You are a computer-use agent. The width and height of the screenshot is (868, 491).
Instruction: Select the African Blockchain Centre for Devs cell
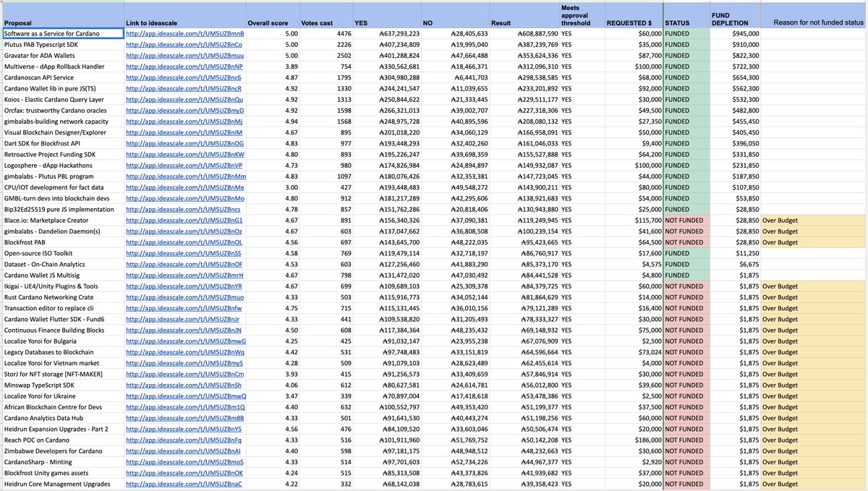pyautogui.click(x=61, y=407)
